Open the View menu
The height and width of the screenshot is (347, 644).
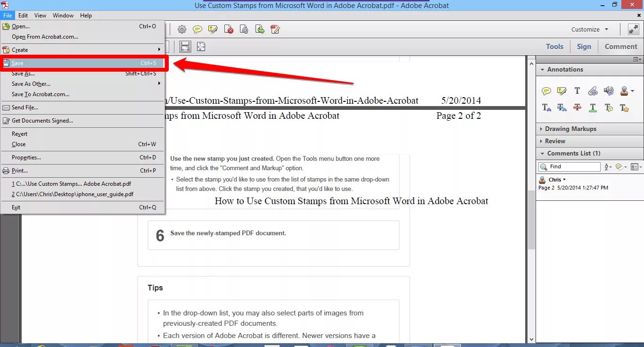40,16
